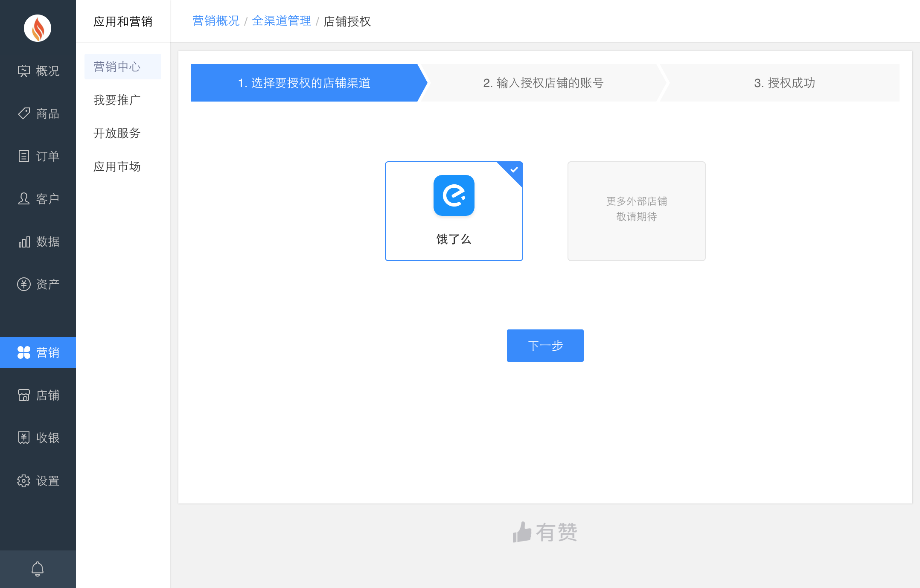Click the notification bell icon
The image size is (920, 588).
(38, 569)
